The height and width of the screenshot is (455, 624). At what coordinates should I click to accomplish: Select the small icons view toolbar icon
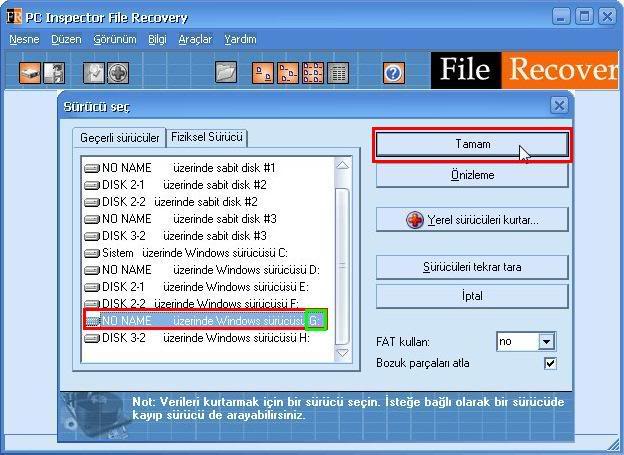(288, 73)
